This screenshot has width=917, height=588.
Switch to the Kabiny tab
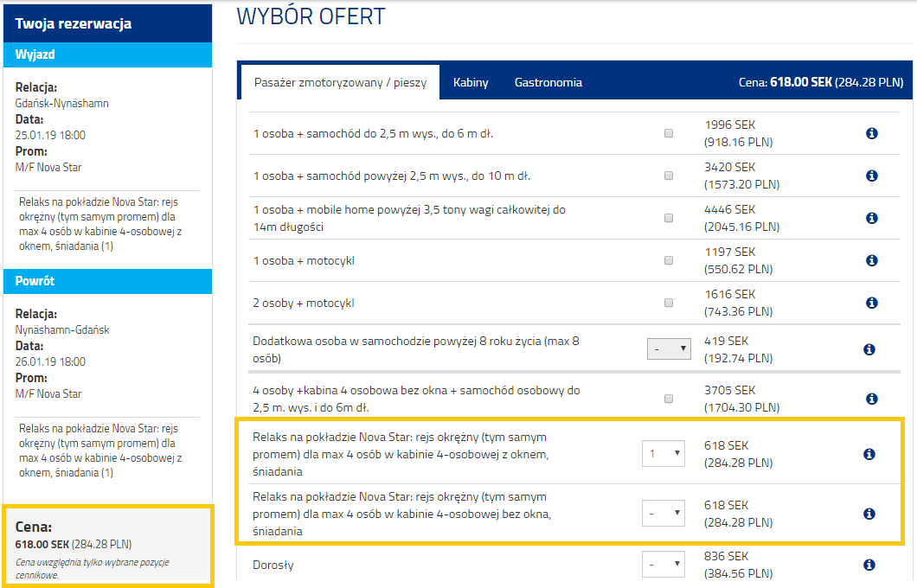coord(471,83)
